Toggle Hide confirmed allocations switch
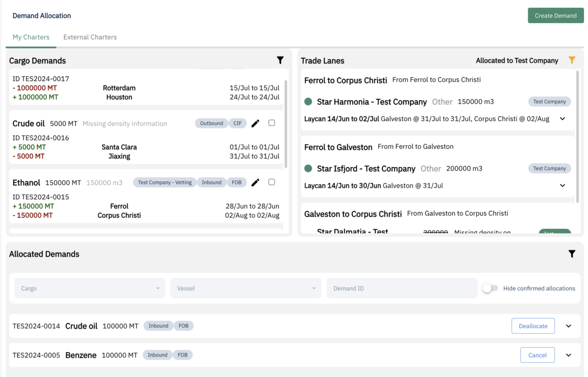This screenshot has height=377, width=588. pos(490,288)
